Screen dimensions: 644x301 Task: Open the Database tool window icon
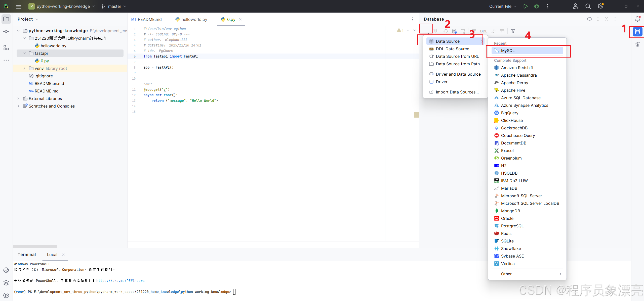(637, 32)
